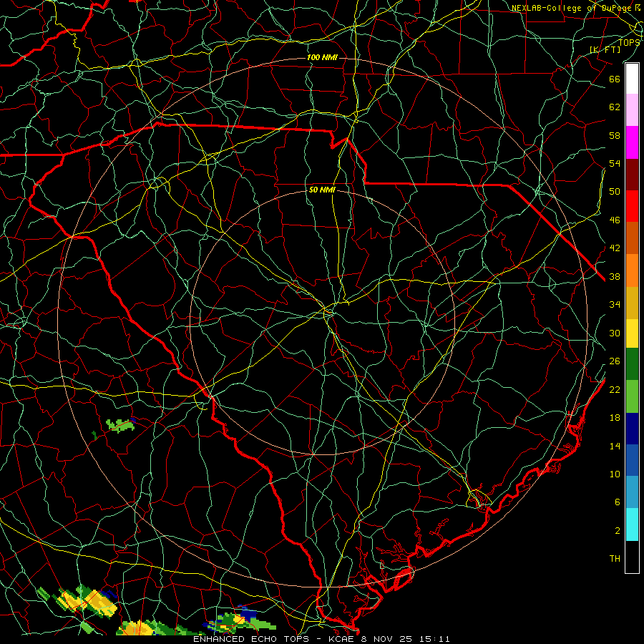Click the magenta legend swatch

click(x=632, y=142)
